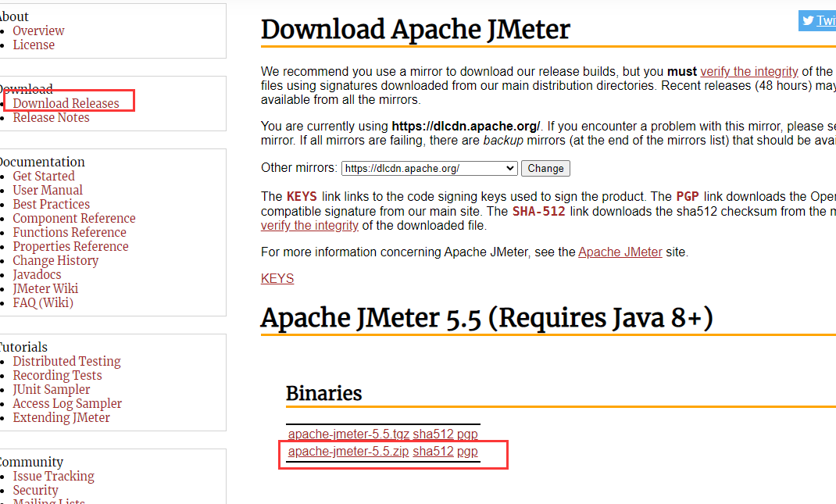Open Component Reference link
This screenshot has width=836, height=504.
74,218
